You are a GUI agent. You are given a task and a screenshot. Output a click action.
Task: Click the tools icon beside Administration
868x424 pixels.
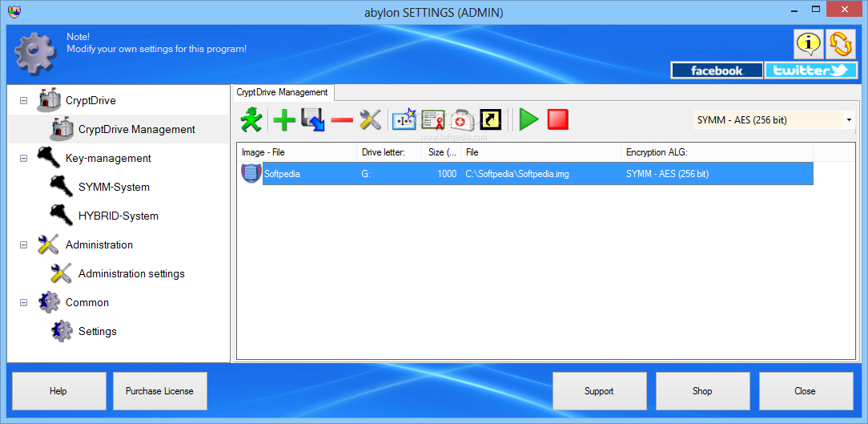pos(48,244)
